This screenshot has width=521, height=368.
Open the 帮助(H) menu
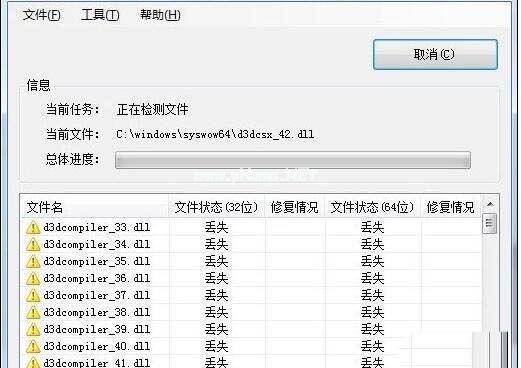coord(160,15)
